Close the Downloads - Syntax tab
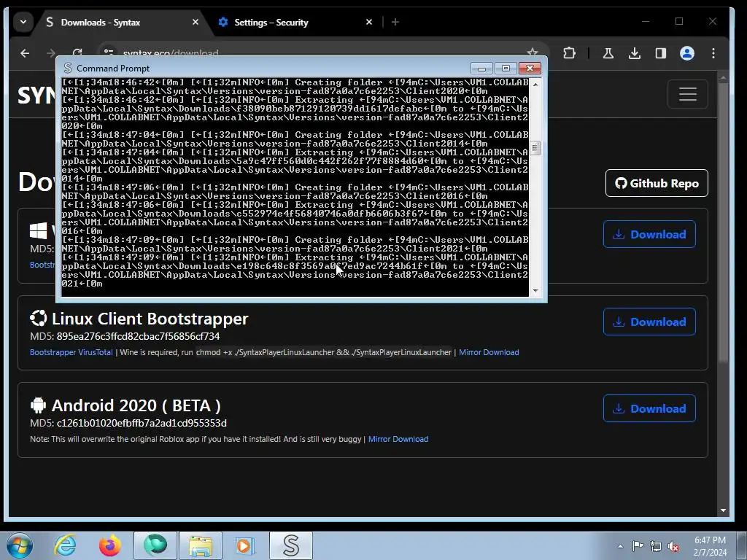 tap(196, 23)
